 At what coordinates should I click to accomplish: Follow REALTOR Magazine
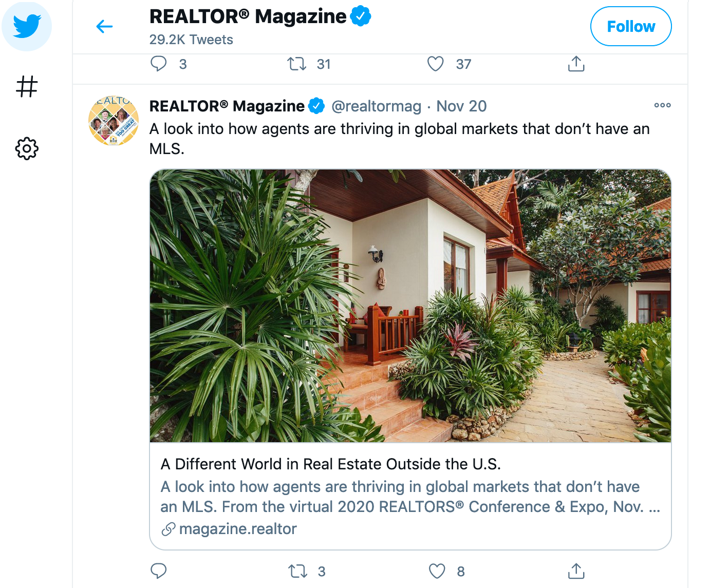[x=631, y=26]
